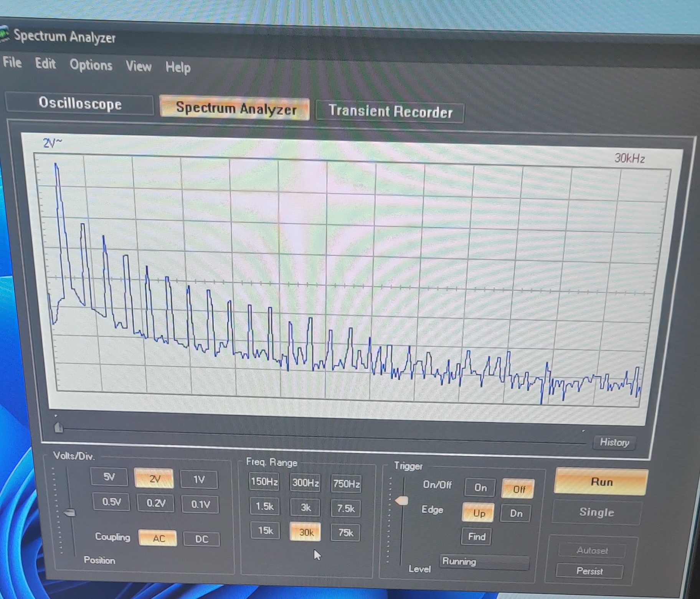Set Volts/Div to 0.5V
The image size is (700, 599).
112,502
